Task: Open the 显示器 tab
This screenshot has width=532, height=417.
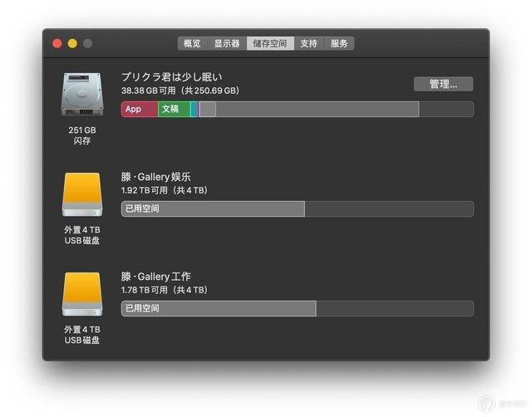Action: click(x=227, y=43)
